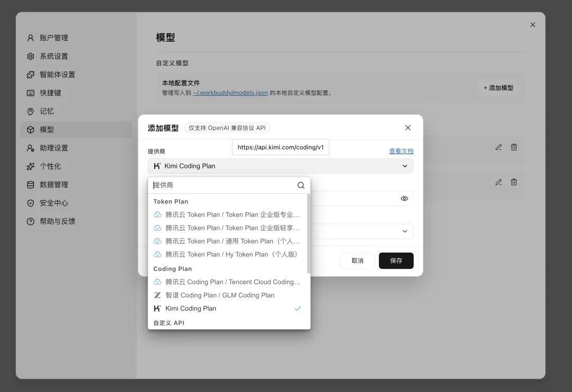Screen dimensions: 572x392
Task: Select 智谱 Coding Plan / GLM Coding Plan
Action: click(227, 295)
